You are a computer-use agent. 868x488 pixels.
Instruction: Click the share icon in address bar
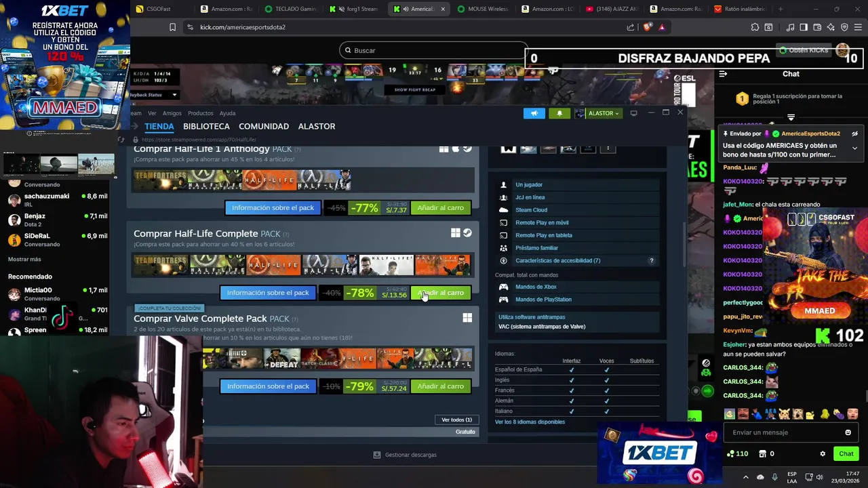631,27
